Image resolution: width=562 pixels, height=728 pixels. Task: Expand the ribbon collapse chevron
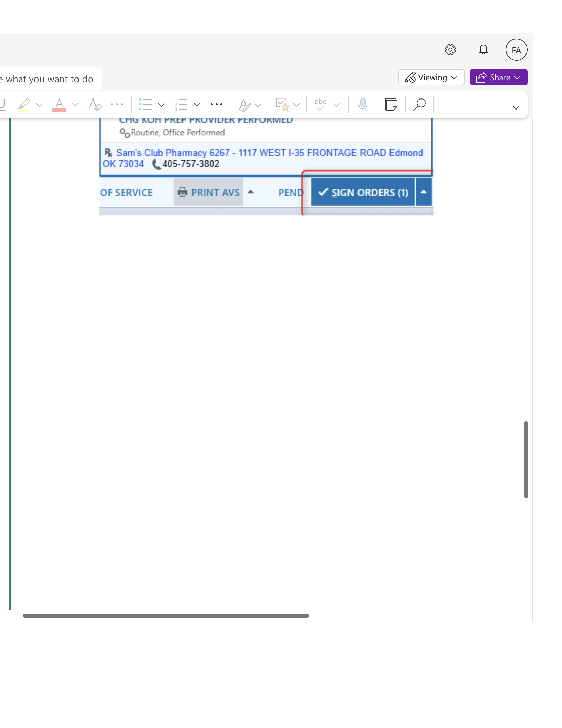click(516, 107)
